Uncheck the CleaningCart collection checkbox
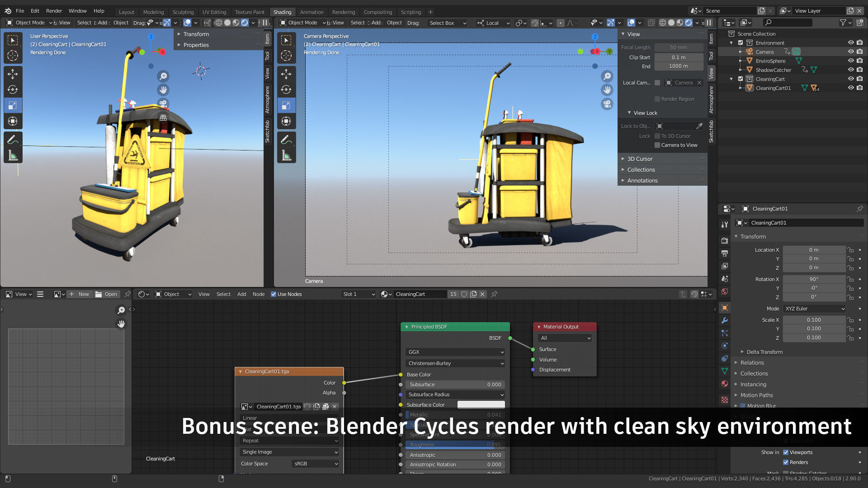The image size is (868, 488). click(741, 79)
